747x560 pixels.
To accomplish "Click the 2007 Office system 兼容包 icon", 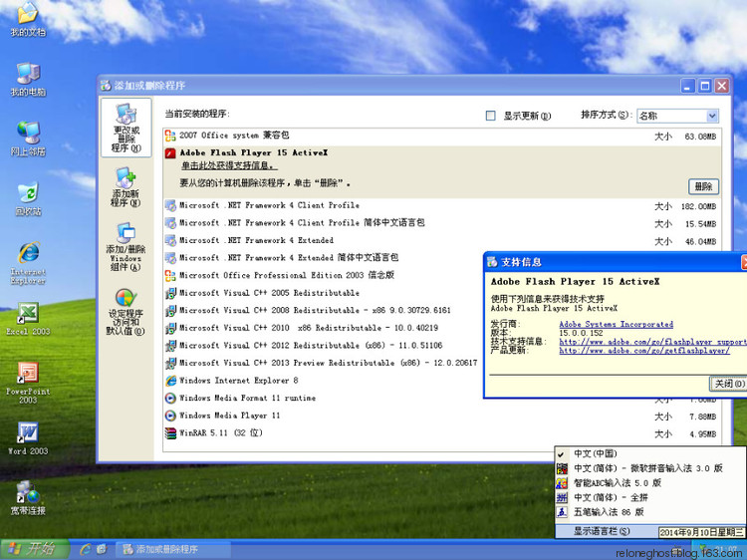I will [x=170, y=136].
